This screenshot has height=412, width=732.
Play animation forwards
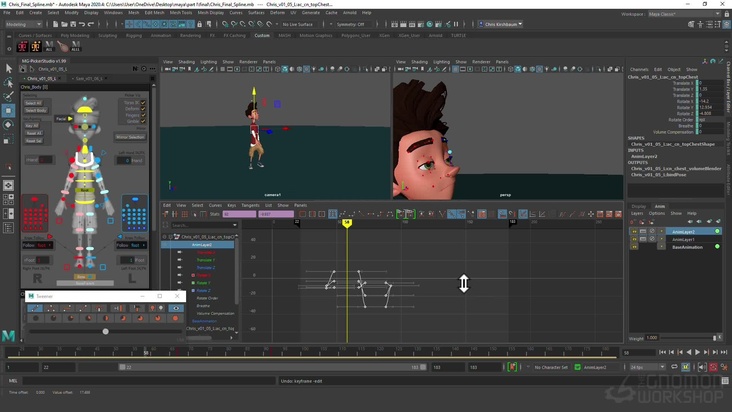697,352
